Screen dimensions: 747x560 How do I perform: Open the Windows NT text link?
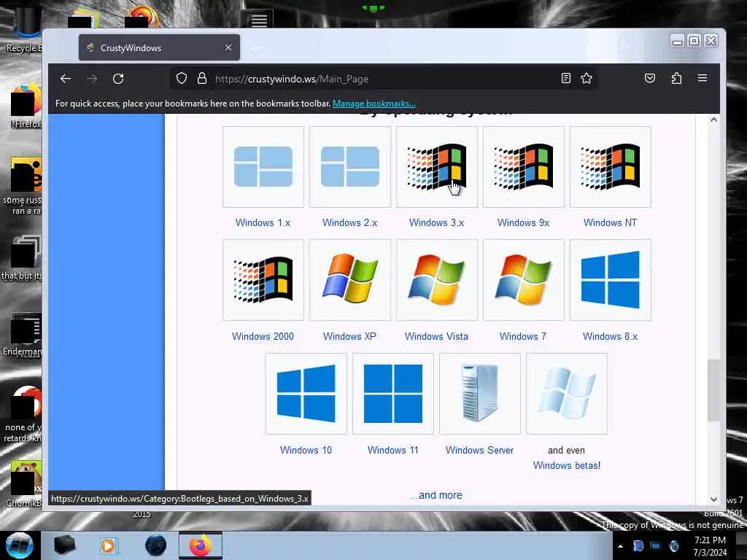(x=611, y=223)
